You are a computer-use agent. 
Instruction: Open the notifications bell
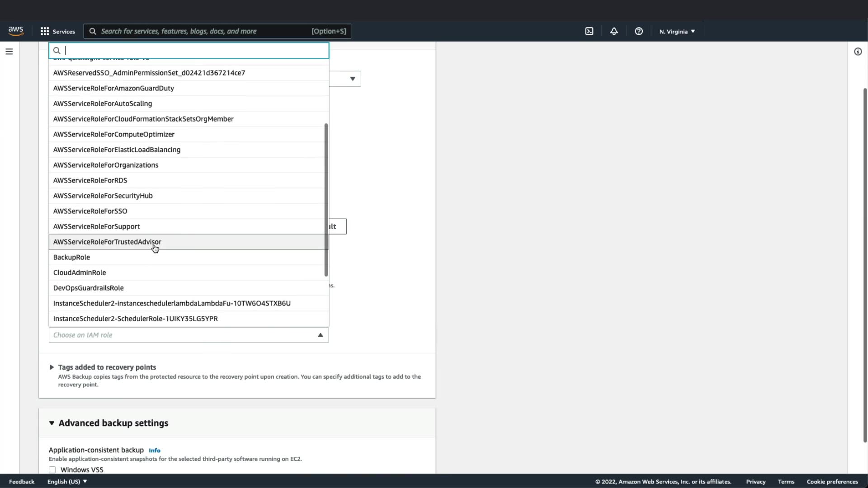tap(614, 31)
